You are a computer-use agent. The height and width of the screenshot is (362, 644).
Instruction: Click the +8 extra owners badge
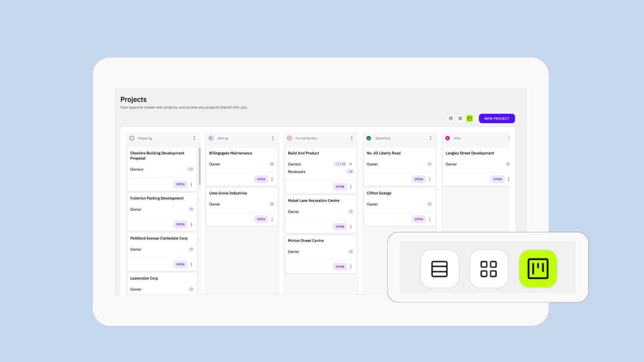click(350, 164)
